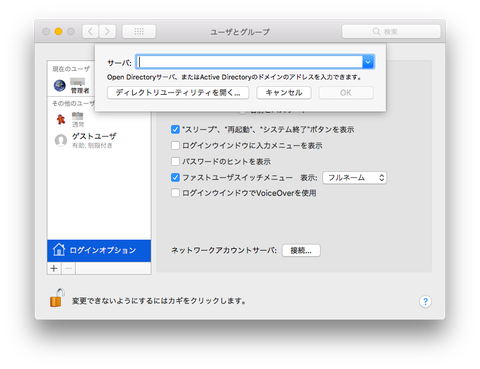Image resolution: width=480 pixels, height=369 pixels.
Task: Click the orange padlock icon
Action: tap(57, 298)
